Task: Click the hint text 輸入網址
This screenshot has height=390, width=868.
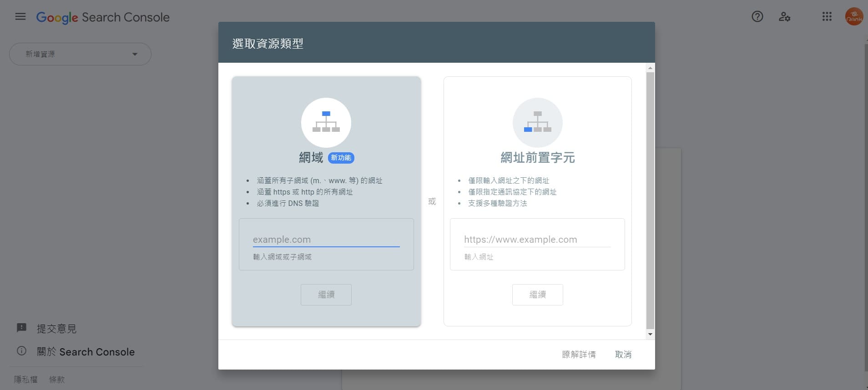Action: click(x=479, y=257)
